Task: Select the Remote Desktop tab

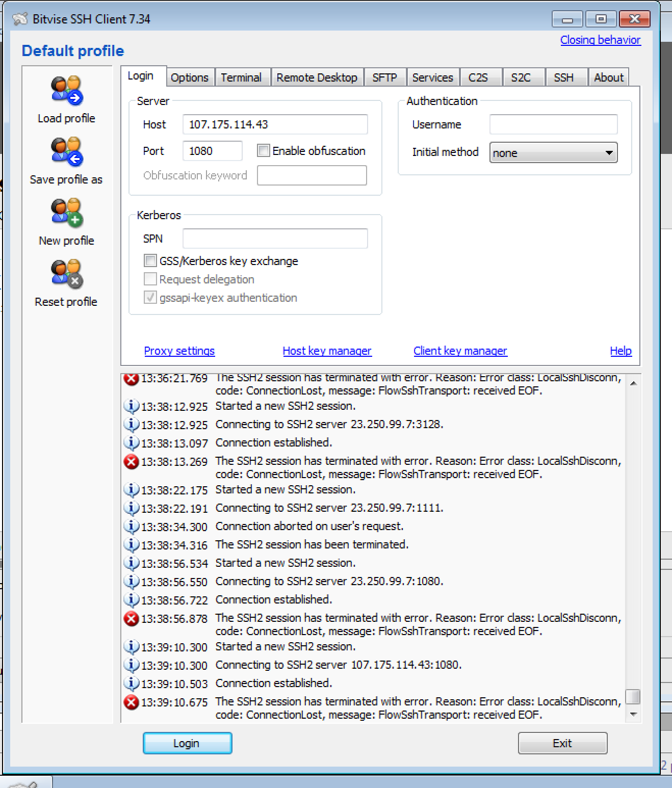Action: pos(317,77)
